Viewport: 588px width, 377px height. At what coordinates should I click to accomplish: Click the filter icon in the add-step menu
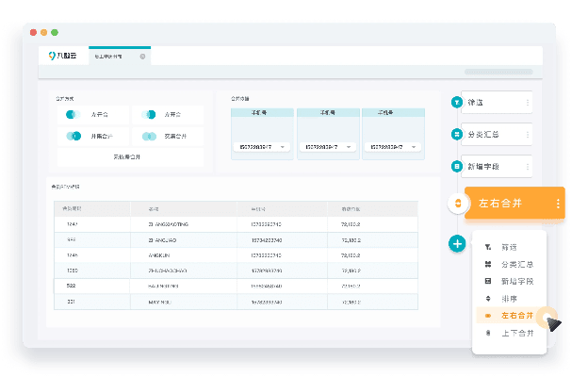(x=488, y=247)
